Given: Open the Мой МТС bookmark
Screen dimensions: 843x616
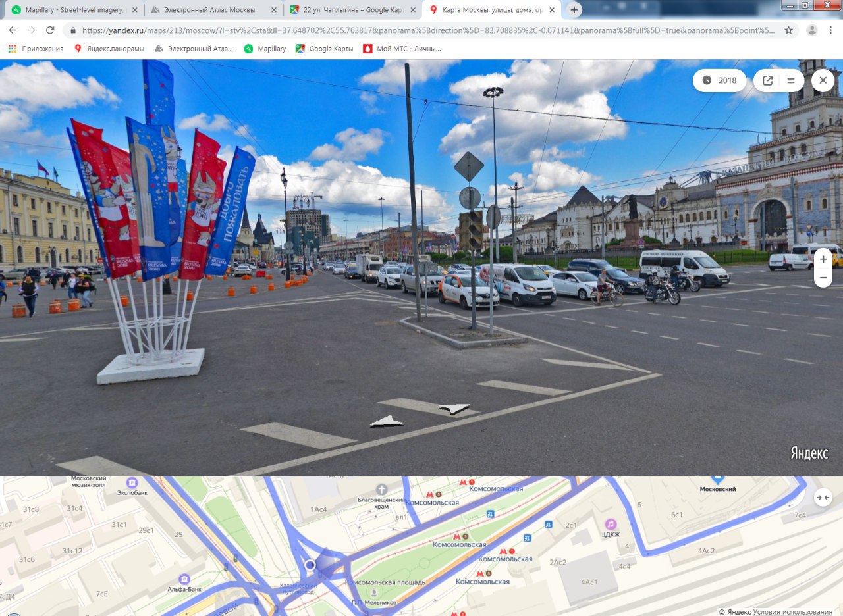Looking at the screenshot, I should 401,49.
